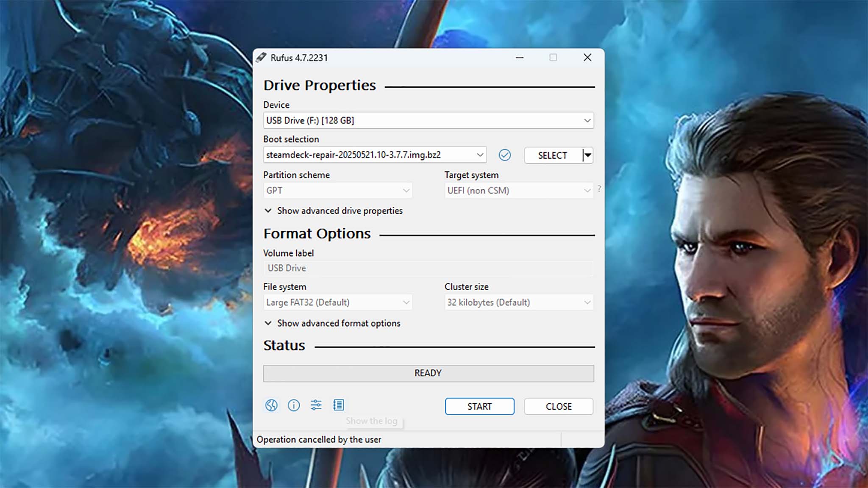Open the Partition scheme GPT dropdown
The width and height of the screenshot is (868, 488).
click(x=338, y=191)
